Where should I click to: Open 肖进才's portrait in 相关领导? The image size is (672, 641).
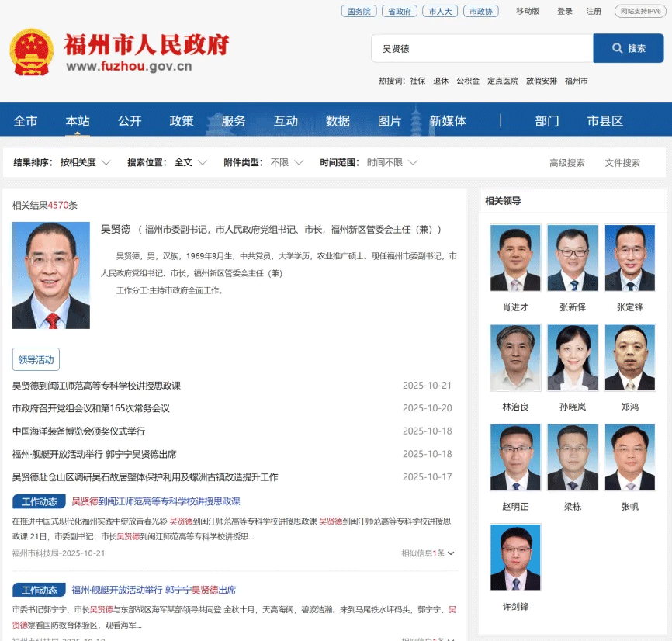[514, 257]
